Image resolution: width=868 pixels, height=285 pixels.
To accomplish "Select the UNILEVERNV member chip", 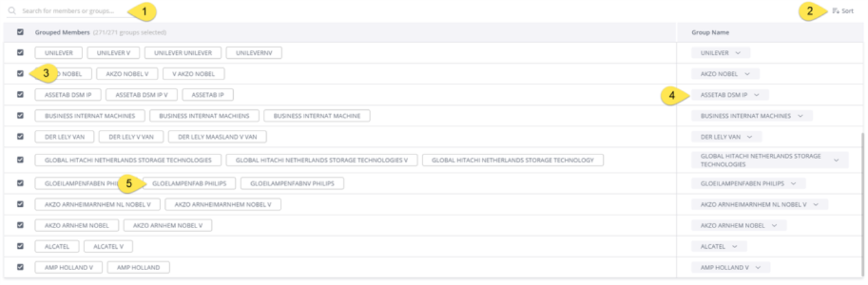I will pyautogui.click(x=254, y=53).
